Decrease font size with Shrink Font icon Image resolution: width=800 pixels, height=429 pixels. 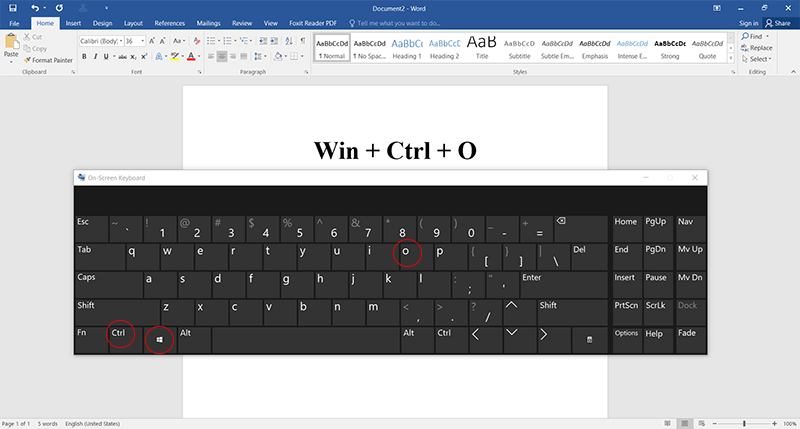pyautogui.click(x=162, y=41)
